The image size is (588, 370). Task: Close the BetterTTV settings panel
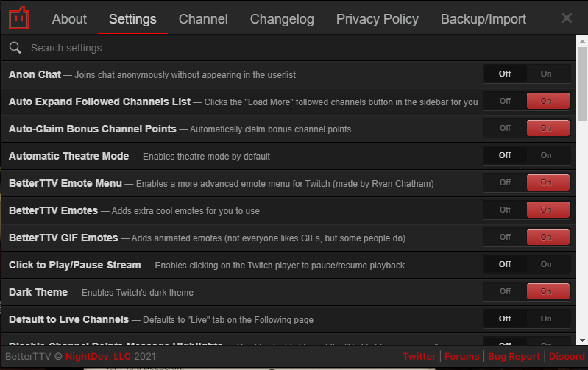coord(566,18)
